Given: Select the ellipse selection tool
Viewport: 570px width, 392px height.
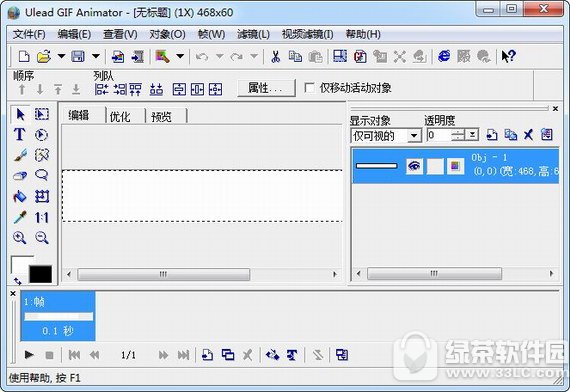Looking at the screenshot, I should coord(41,135).
